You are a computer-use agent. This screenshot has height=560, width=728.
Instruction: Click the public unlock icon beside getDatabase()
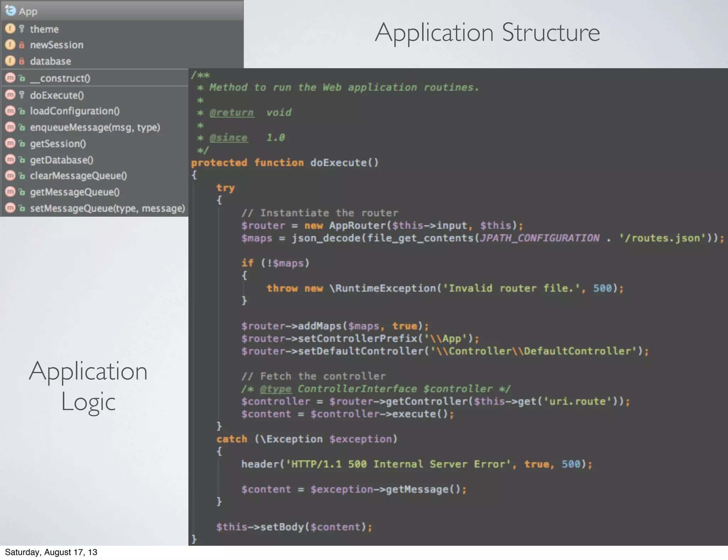(22, 160)
